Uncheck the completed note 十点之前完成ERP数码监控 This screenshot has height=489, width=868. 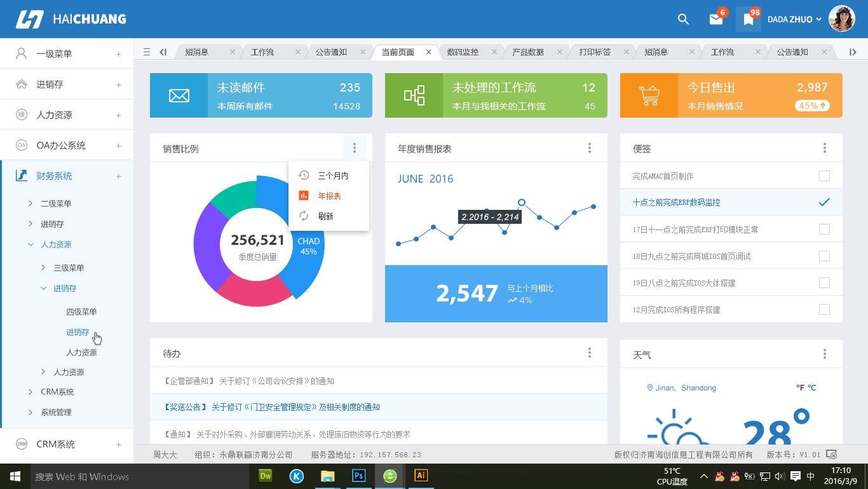pos(824,202)
